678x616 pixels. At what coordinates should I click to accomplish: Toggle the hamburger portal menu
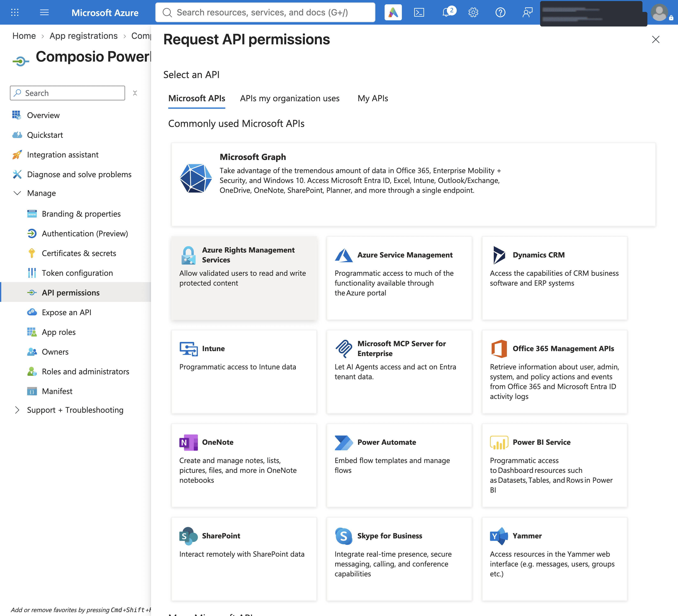click(x=44, y=13)
